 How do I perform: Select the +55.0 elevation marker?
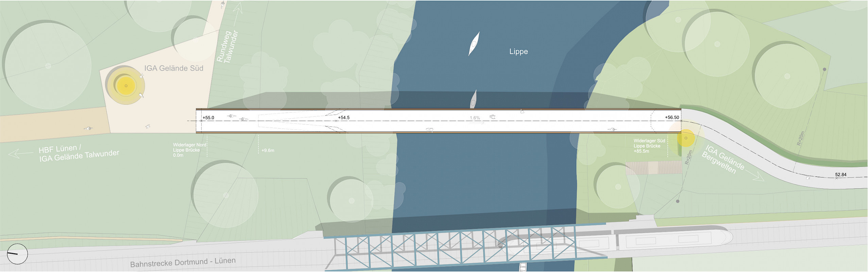[x=208, y=118]
